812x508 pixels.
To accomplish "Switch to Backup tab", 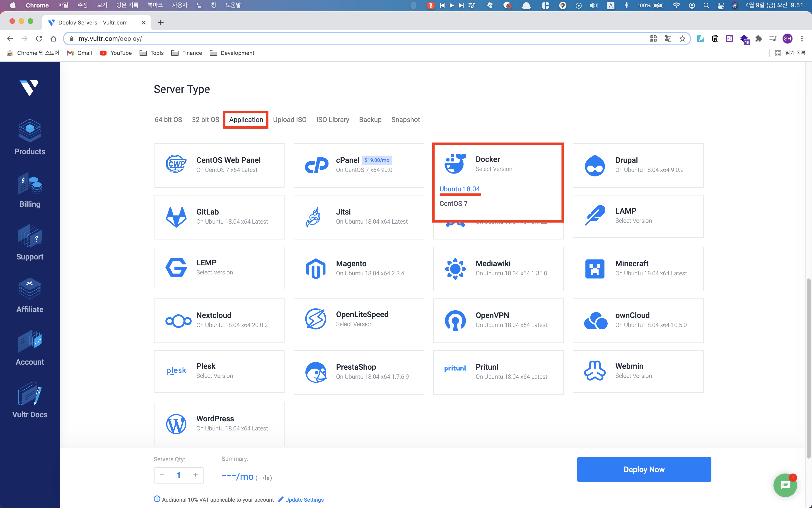I will [x=370, y=120].
